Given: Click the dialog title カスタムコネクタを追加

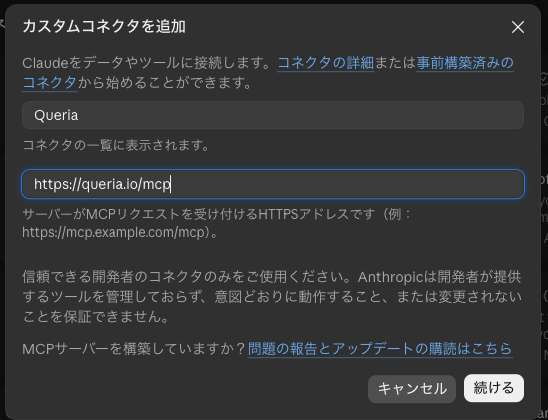Looking at the screenshot, I should [104, 27].
